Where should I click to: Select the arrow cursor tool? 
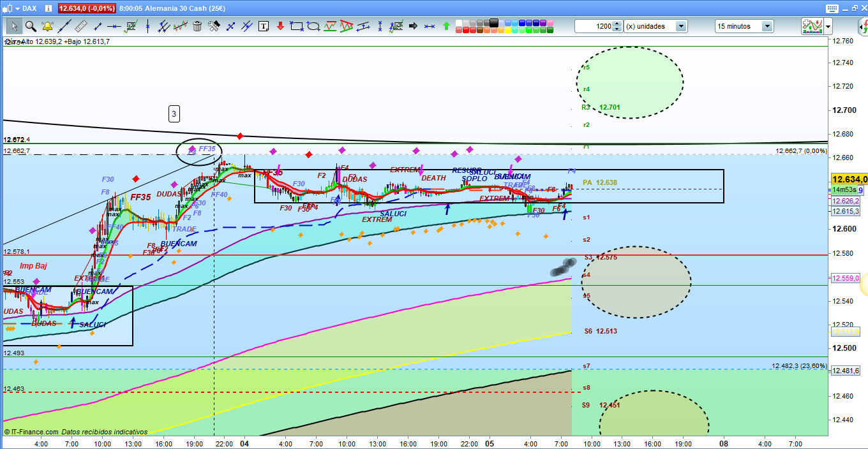[14, 26]
